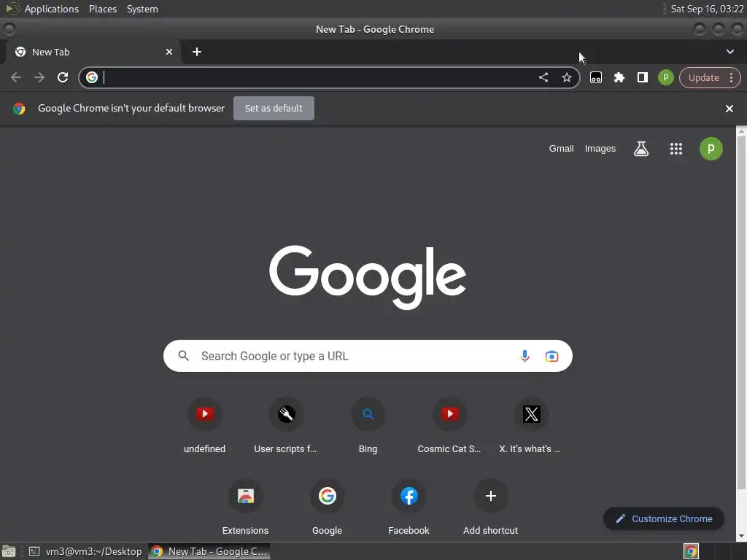747x560 pixels.
Task: Go forward with the browser forward arrow
Action: click(x=39, y=77)
